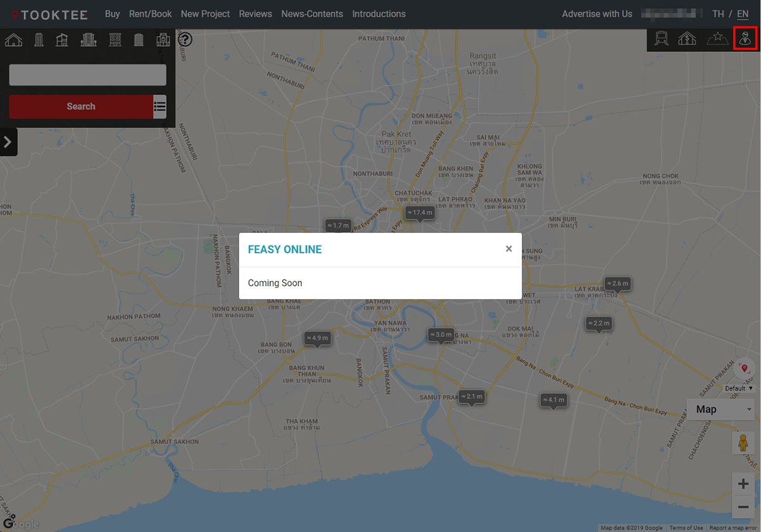
Task: Click the agent person icon
Action: click(745, 39)
